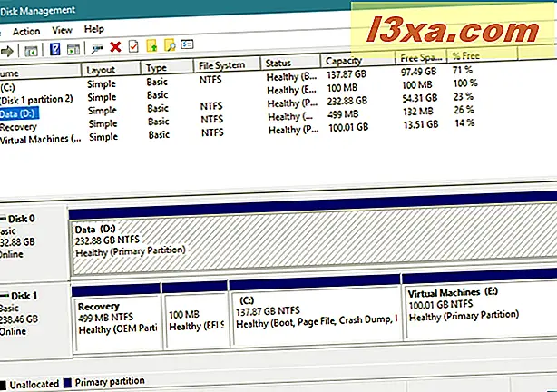This screenshot has height=392, width=557.
Task: Click the 13.51 GB free space cell
Action: click(x=421, y=124)
